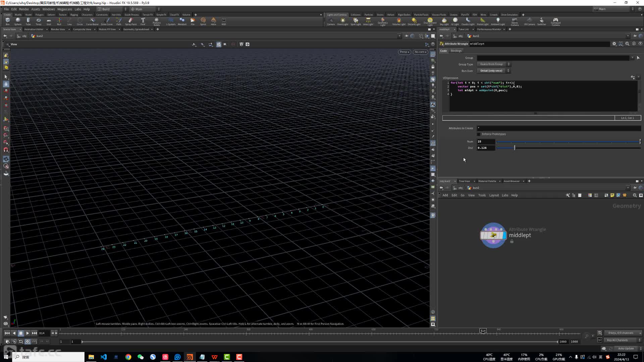Toggle the viewport lock camera icon
The width and height of the screenshot is (644, 362).
(x=433, y=67)
